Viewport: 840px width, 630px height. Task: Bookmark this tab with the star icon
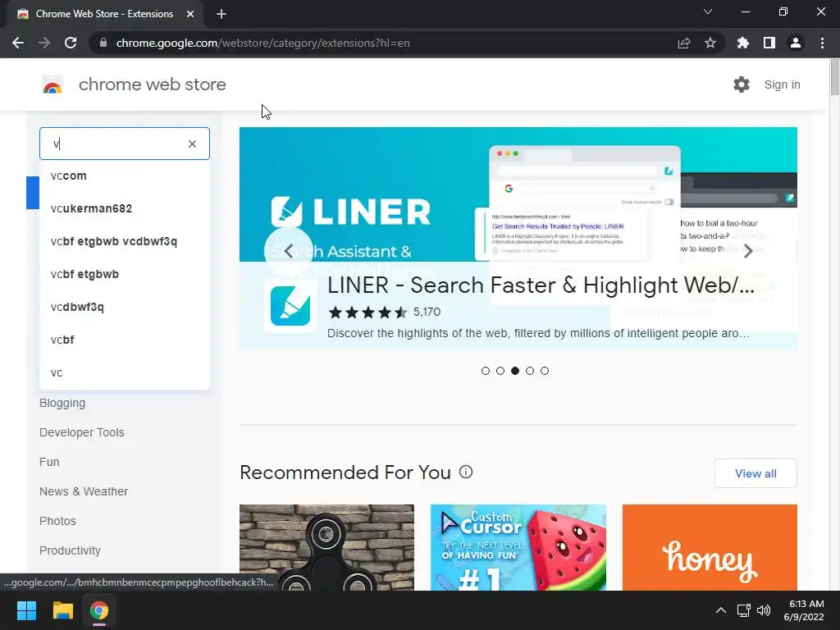coord(710,43)
